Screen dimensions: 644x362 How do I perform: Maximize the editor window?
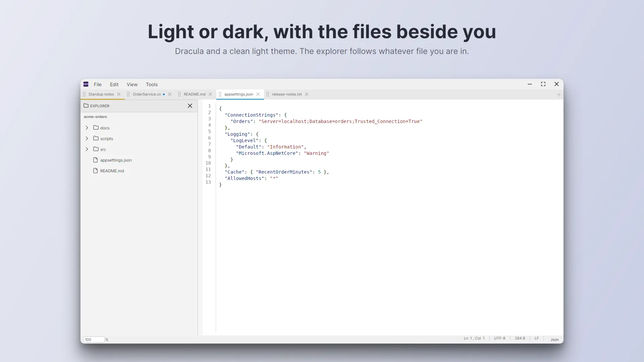pos(543,84)
